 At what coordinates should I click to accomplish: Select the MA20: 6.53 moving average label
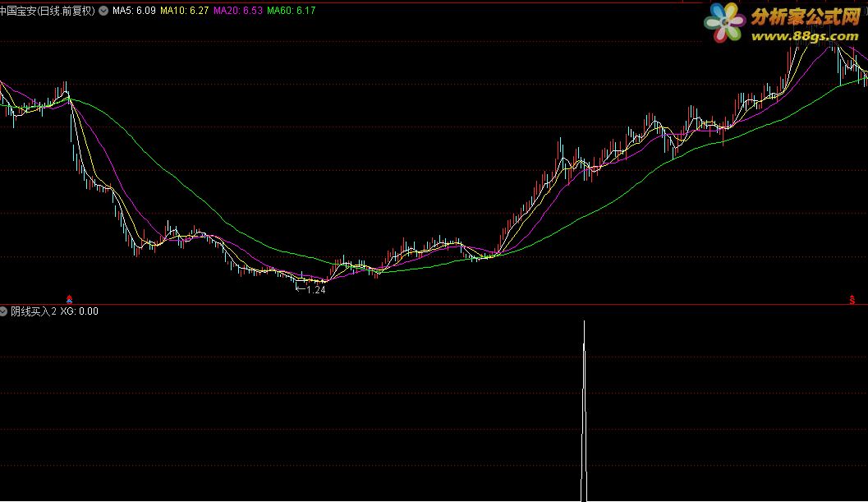click(238, 11)
